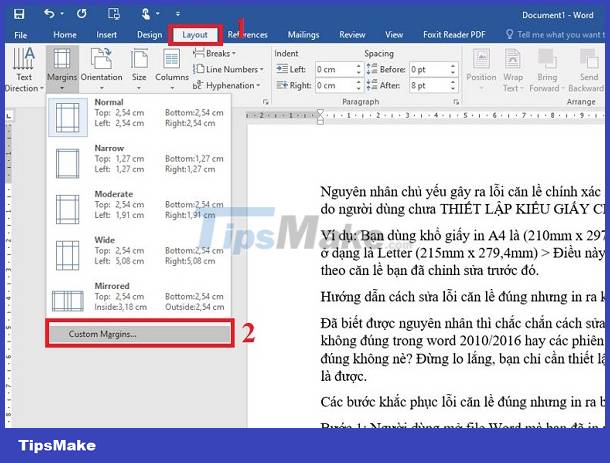Choose the Narrow margins preset

point(139,163)
